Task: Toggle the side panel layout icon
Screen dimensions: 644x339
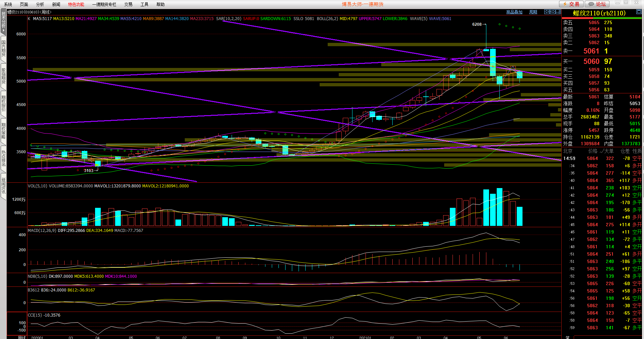Action: click(558, 12)
